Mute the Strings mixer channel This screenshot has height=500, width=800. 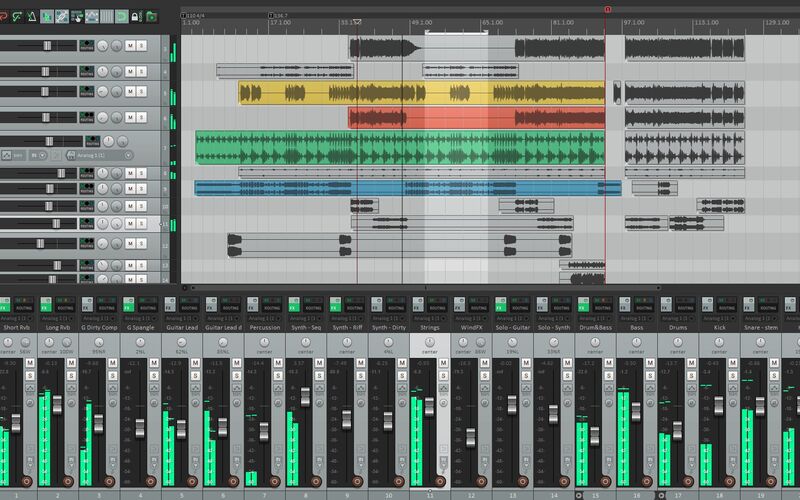[x=443, y=363]
